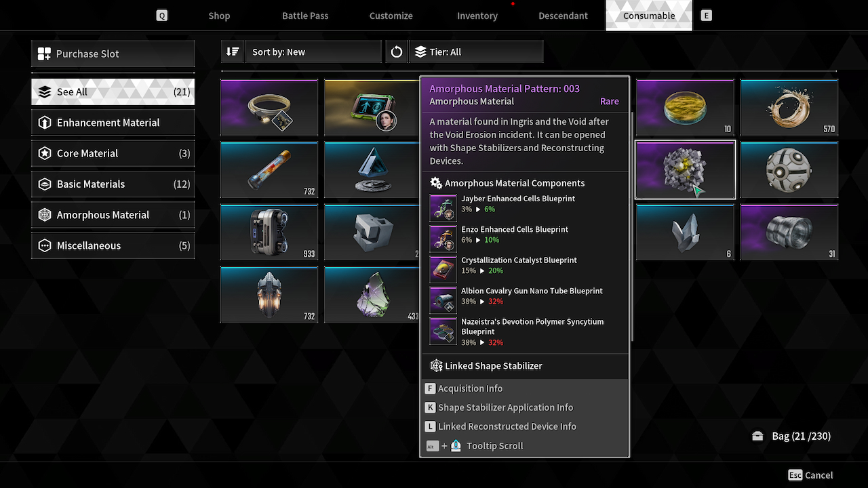Screen dimensions: 868x488
Task: Select the golden liquid ring item 570
Action: pos(789,107)
